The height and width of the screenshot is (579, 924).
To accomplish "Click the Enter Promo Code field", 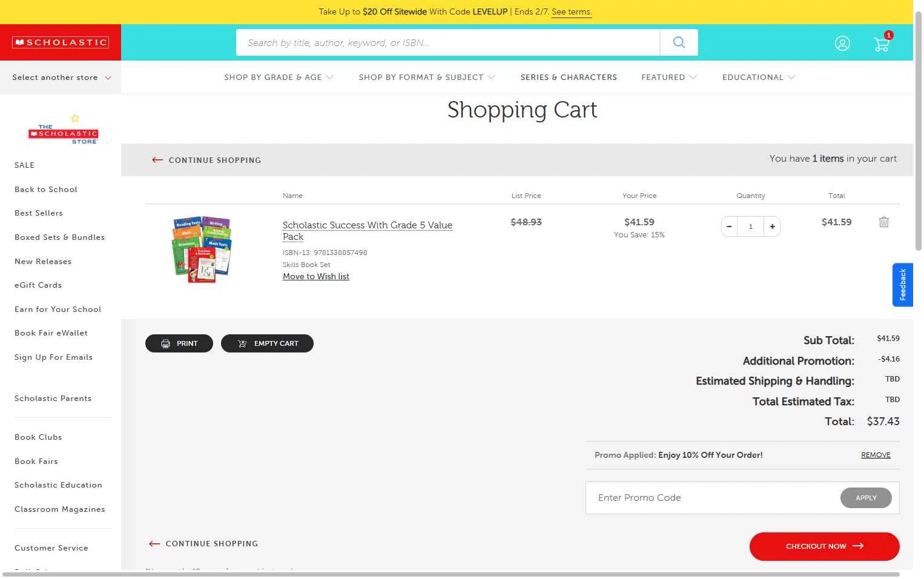I will (713, 498).
